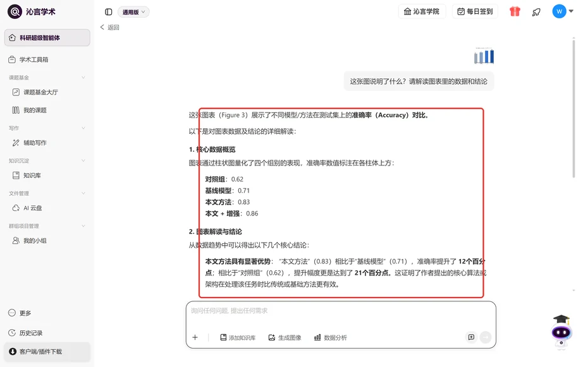This screenshot has height=367, width=588.
Task: Click the 科研超级智能体 home icon
Action: [12, 37]
